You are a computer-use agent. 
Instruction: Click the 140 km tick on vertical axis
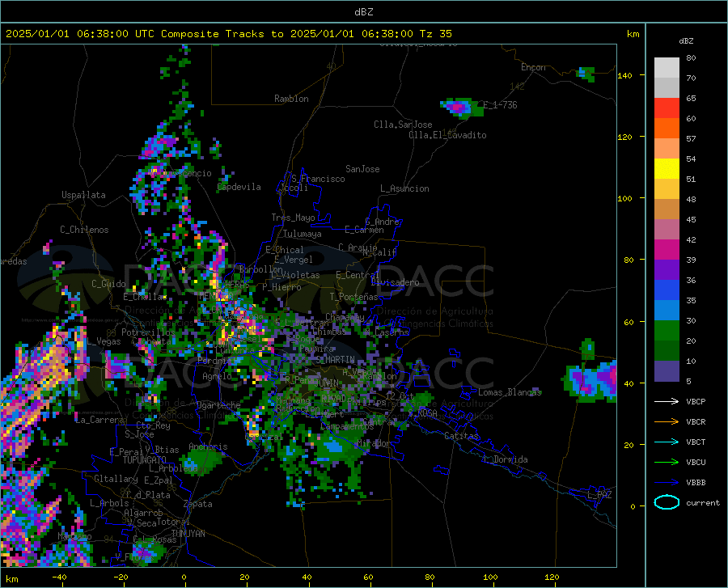624,75
